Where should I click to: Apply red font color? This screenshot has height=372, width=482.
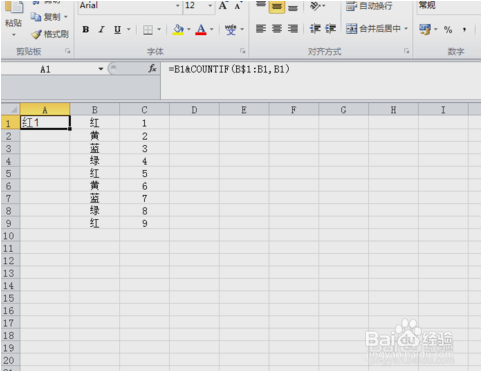pos(201,30)
